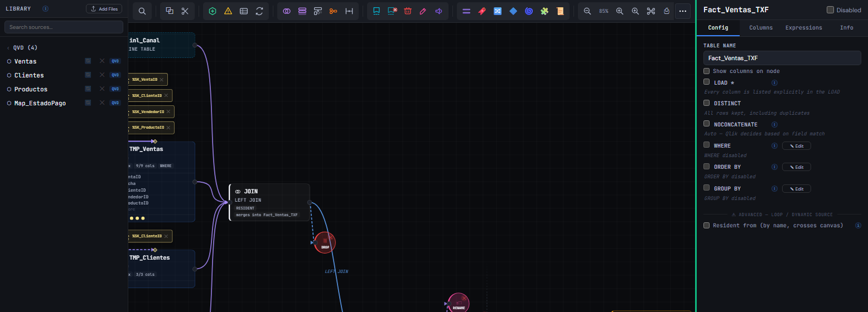Click Edit button for WHERE
The height and width of the screenshot is (312, 868).
tap(796, 145)
